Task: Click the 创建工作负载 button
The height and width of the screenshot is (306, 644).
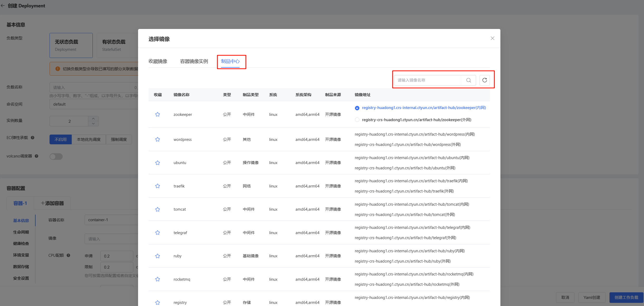Action: tap(626, 297)
